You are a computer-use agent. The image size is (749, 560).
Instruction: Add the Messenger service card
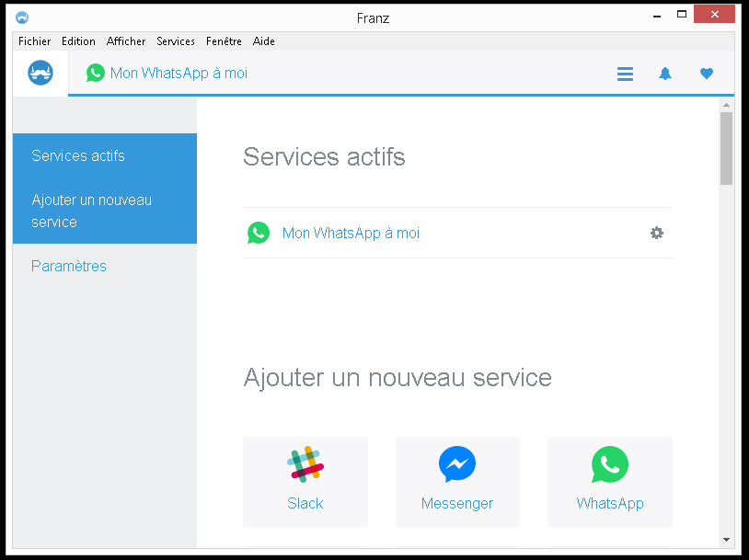457,482
